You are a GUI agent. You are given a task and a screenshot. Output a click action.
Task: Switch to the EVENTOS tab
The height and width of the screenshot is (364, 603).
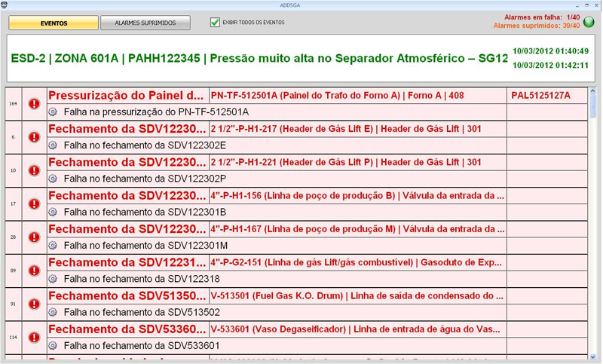coord(54,23)
